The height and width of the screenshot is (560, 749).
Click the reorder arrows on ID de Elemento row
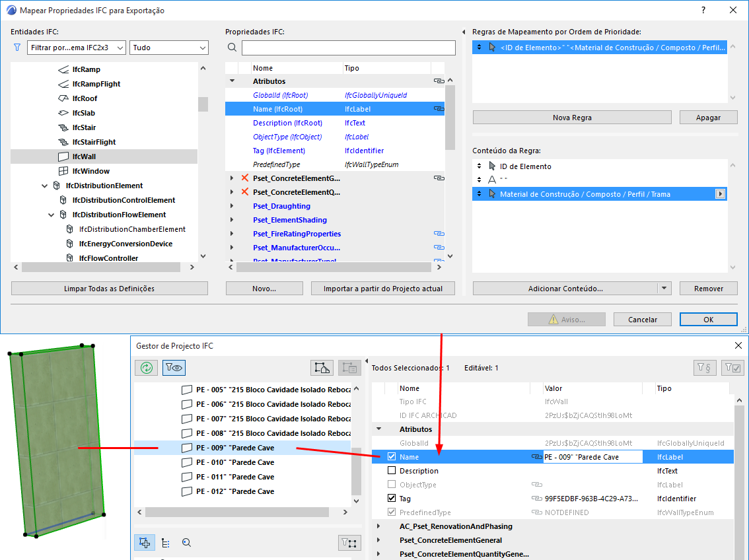click(479, 166)
